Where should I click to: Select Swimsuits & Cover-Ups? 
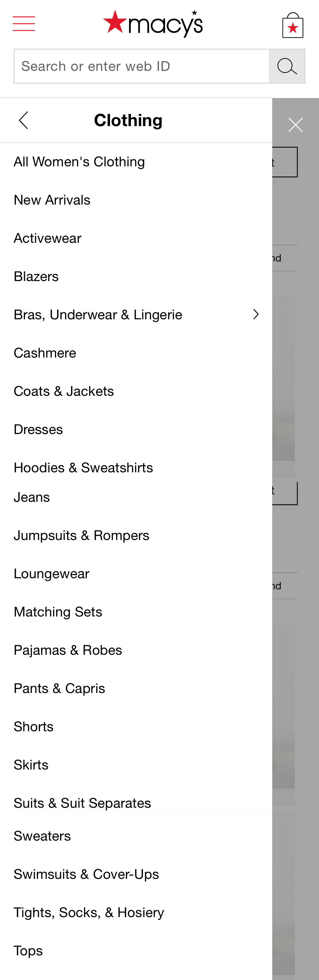[x=86, y=874]
